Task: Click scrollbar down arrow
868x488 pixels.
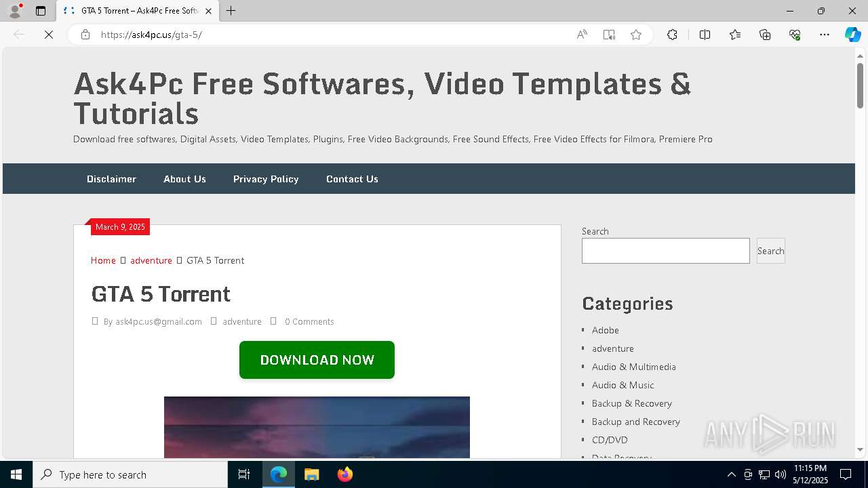Action: pyautogui.click(x=860, y=449)
